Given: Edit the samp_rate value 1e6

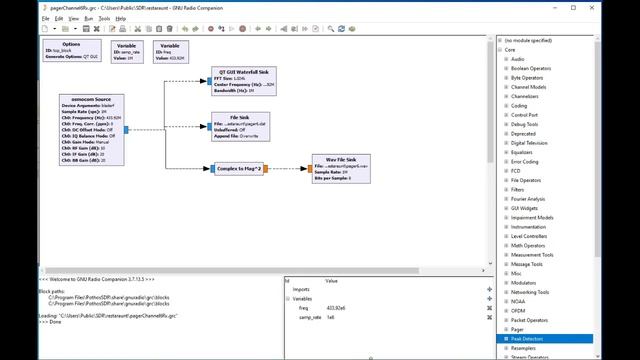Looking at the screenshot, I should (331, 318).
